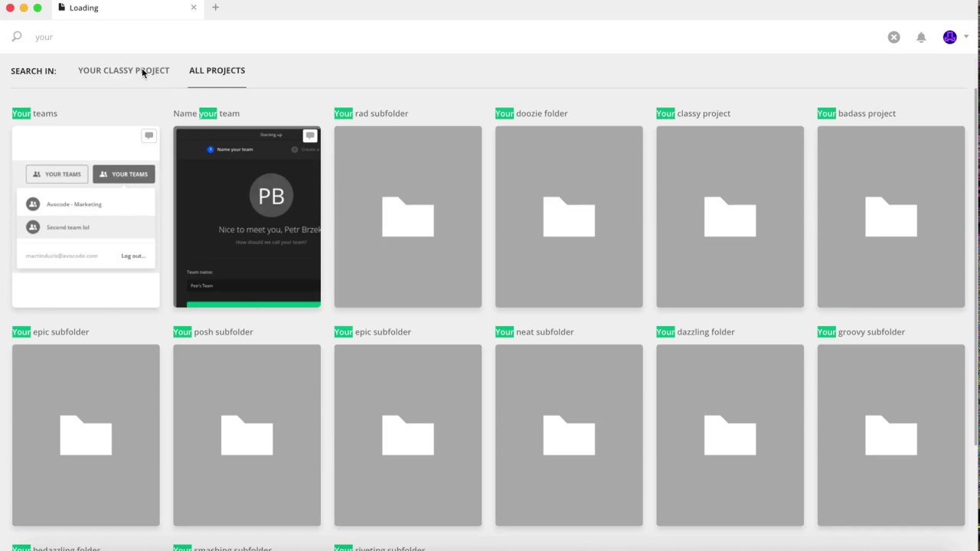Image resolution: width=980 pixels, height=551 pixels.
Task: Open the 'Name your team' design thumbnail
Action: (247, 217)
